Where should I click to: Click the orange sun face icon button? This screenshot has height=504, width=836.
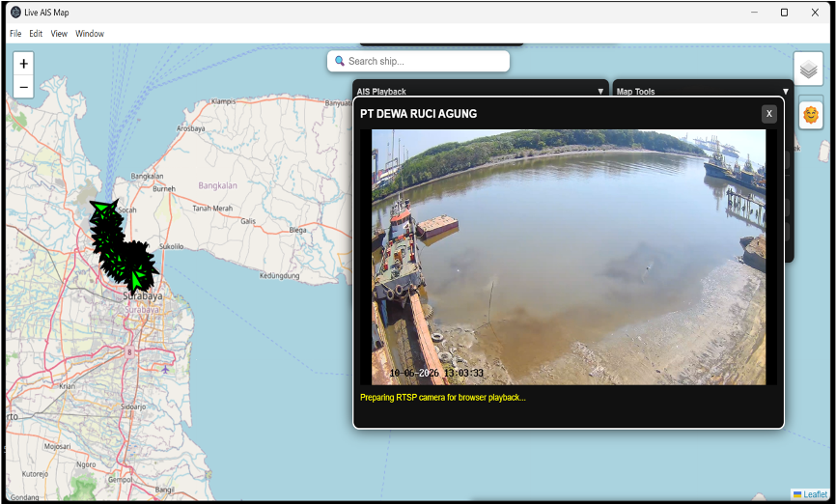tap(810, 115)
